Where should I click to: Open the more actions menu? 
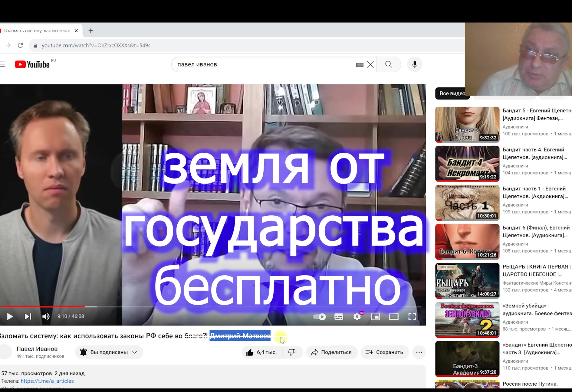pyautogui.click(x=419, y=352)
